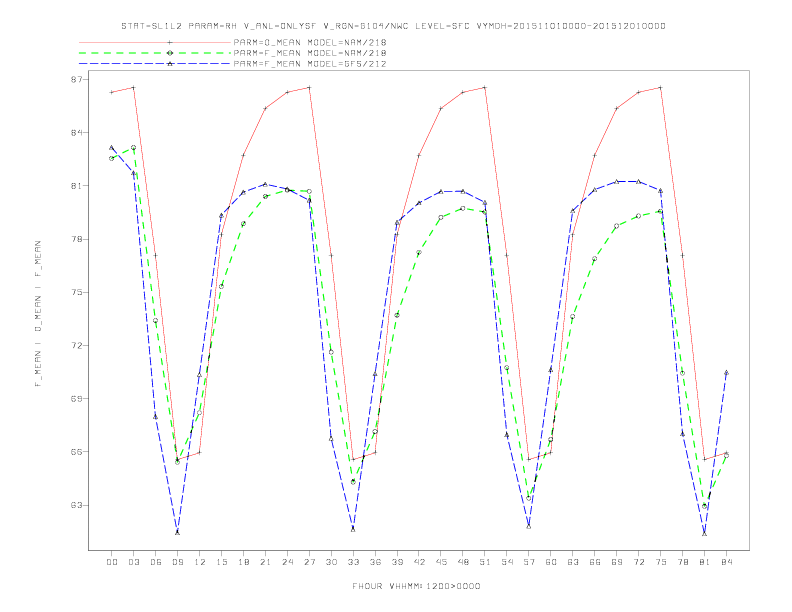
Task: Click the x-axis title FHOUR VHHMM:1200>0000
Action: [416, 586]
